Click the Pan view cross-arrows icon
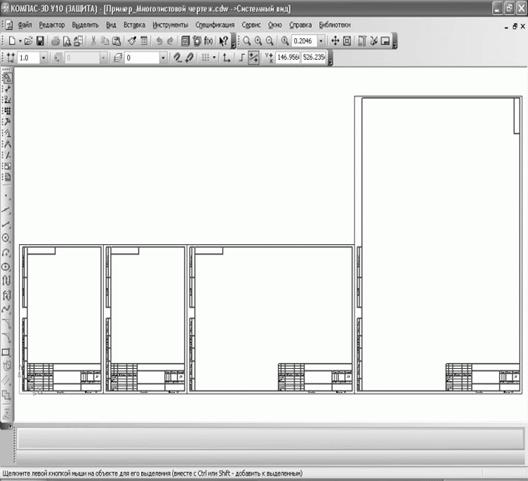Screen dimensions: 528x481 point(335,41)
